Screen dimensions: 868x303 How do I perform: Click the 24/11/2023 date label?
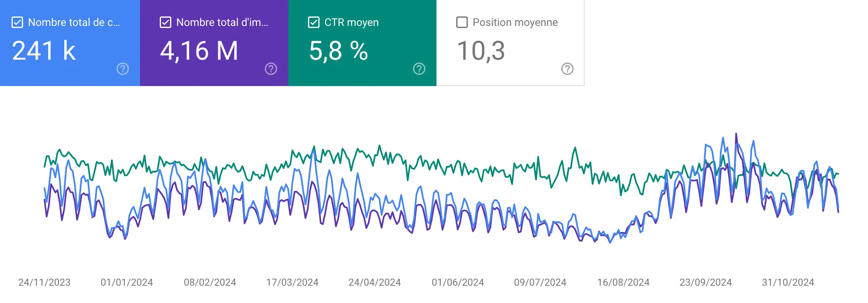(x=44, y=282)
